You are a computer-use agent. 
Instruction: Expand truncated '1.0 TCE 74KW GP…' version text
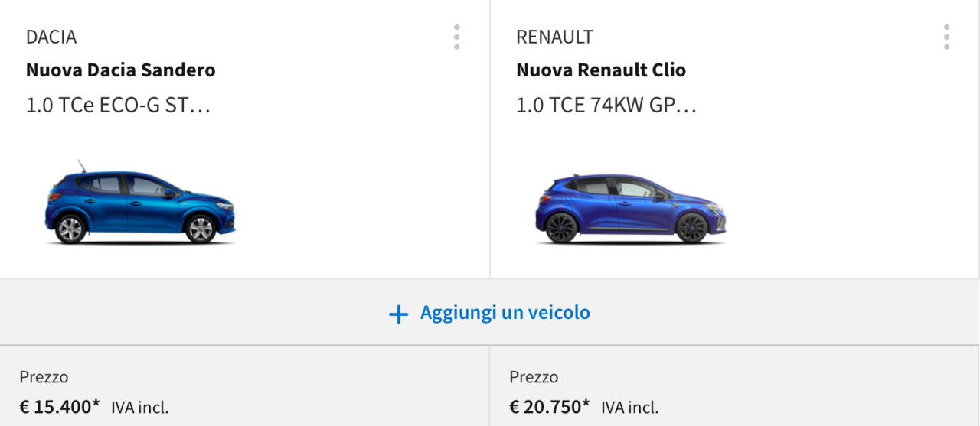tap(606, 105)
